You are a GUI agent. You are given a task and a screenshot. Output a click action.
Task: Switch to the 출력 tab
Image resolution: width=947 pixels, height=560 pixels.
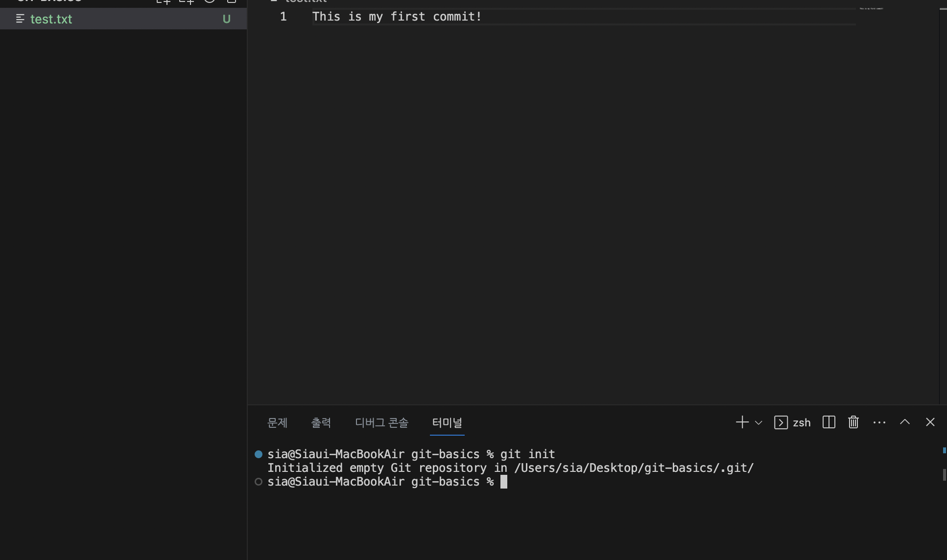pos(321,422)
